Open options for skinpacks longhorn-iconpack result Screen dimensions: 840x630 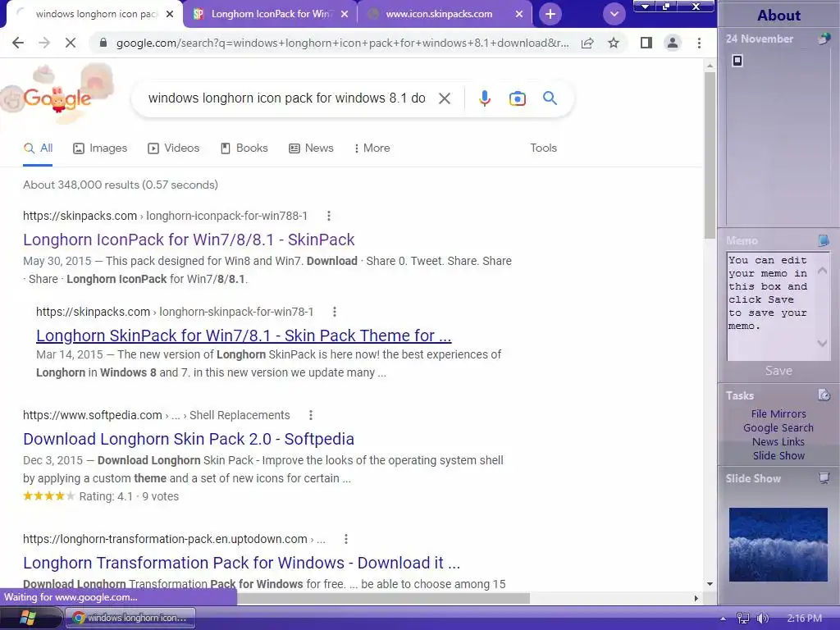coord(329,216)
